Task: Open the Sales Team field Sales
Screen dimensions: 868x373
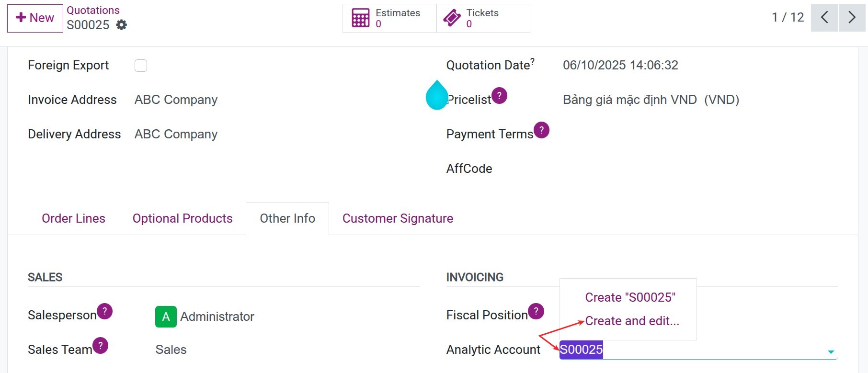Action: [x=171, y=350]
